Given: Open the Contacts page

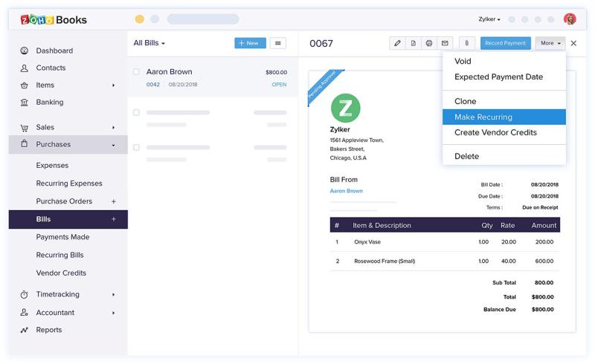Looking at the screenshot, I should tap(51, 68).
